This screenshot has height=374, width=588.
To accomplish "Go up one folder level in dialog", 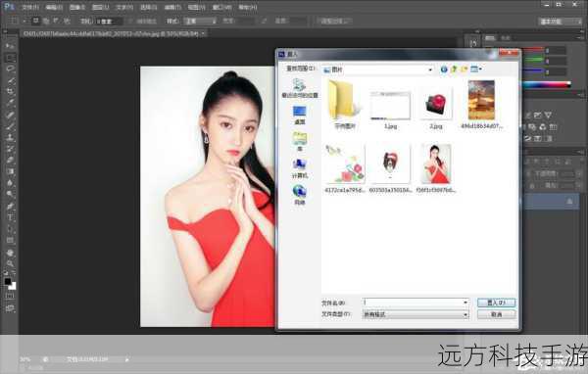I will click(x=454, y=70).
